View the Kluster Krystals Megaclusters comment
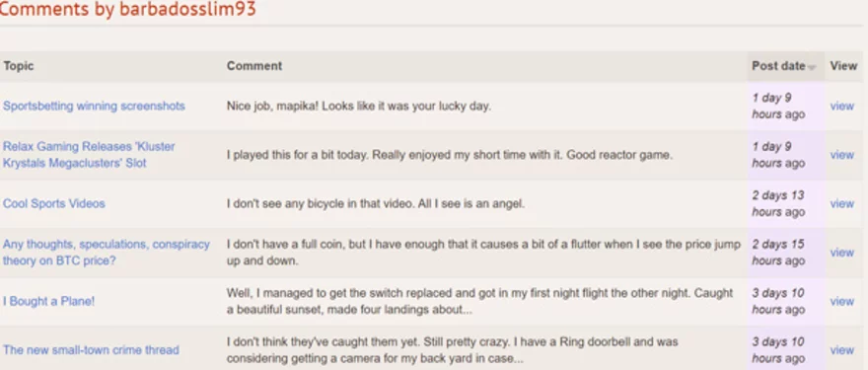The width and height of the screenshot is (868, 370). 841,155
